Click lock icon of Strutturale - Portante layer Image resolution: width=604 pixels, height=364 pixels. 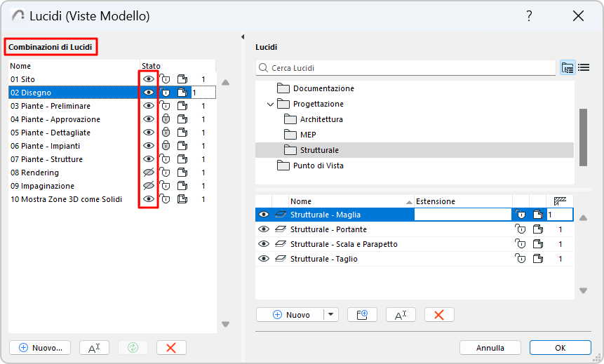pos(521,229)
